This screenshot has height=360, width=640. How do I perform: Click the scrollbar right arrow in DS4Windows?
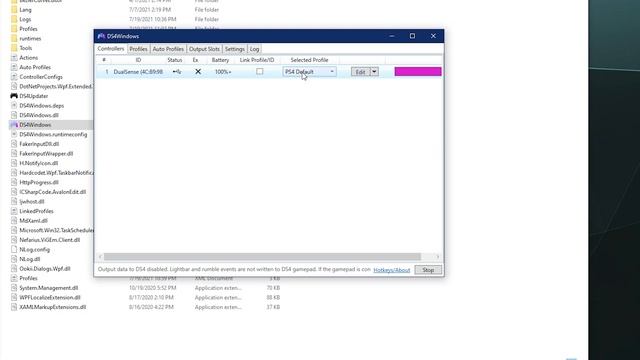[x=438, y=257]
